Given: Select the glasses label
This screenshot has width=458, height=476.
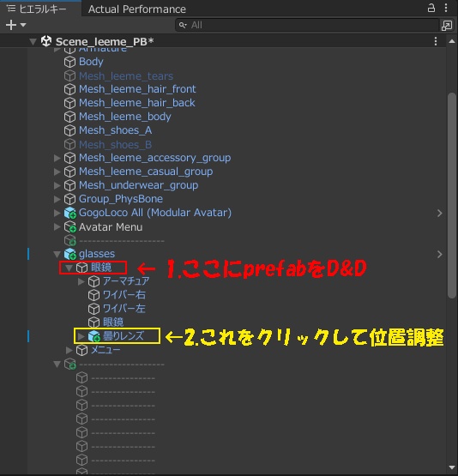Looking at the screenshot, I should pyautogui.click(x=97, y=254).
